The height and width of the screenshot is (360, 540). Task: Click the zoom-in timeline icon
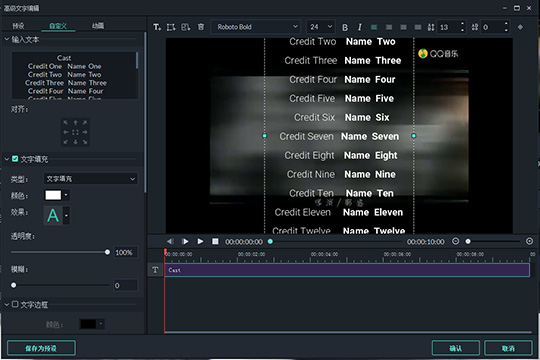[x=530, y=241]
